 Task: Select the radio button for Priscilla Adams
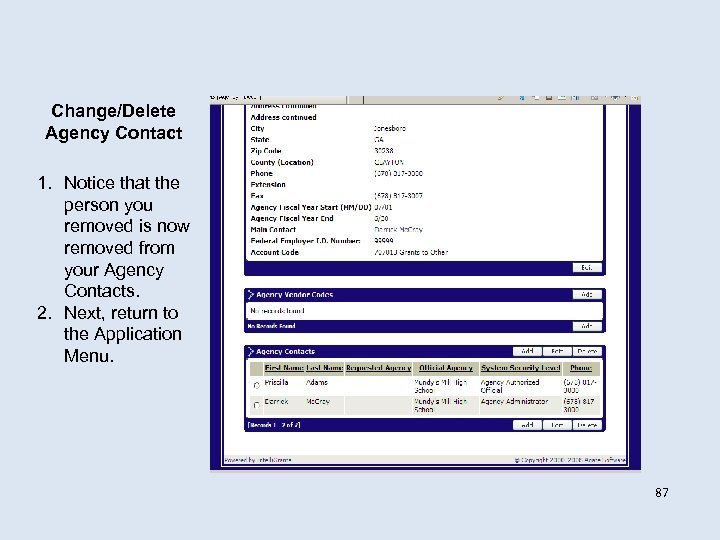[256, 385]
